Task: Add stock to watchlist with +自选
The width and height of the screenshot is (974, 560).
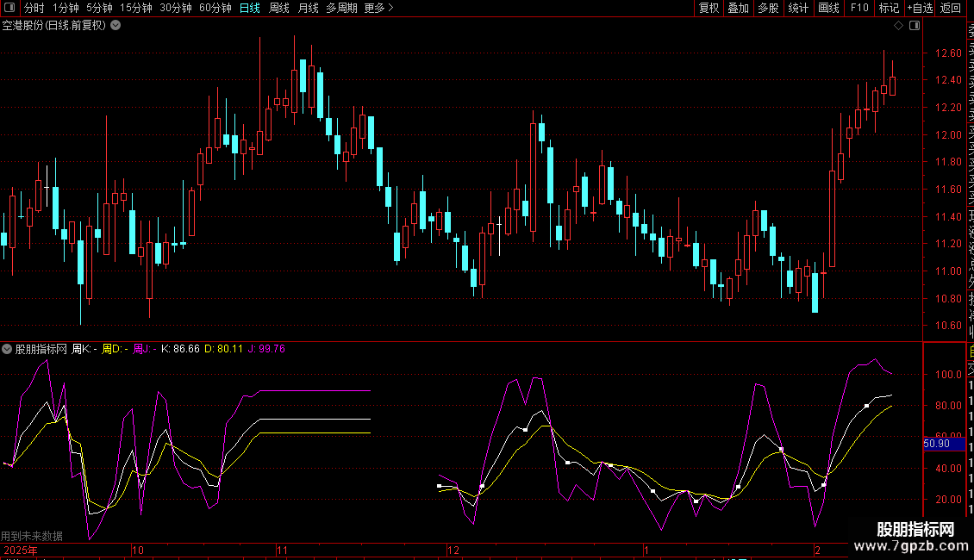Action: [x=919, y=8]
